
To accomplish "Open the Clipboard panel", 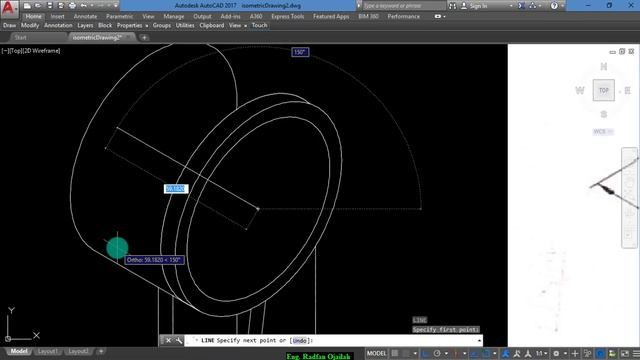I will pyautogui.click(x=211, y=25).
